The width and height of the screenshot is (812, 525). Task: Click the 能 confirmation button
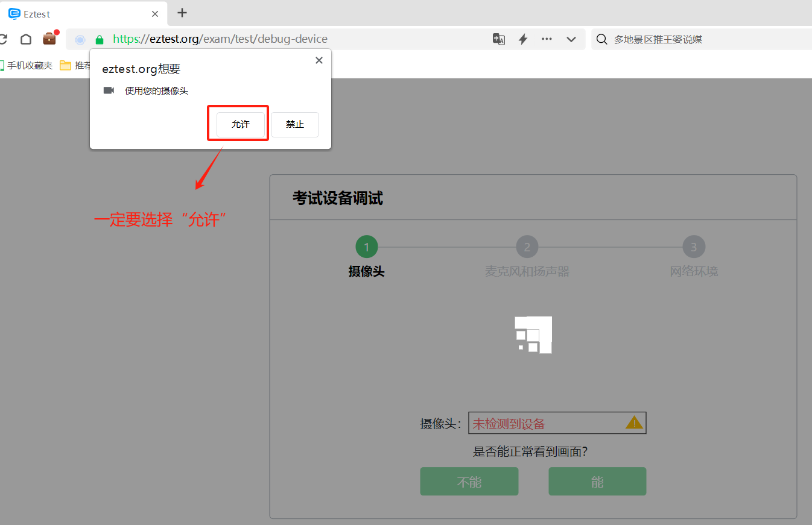pyautogui.click(x=597, y=481)
